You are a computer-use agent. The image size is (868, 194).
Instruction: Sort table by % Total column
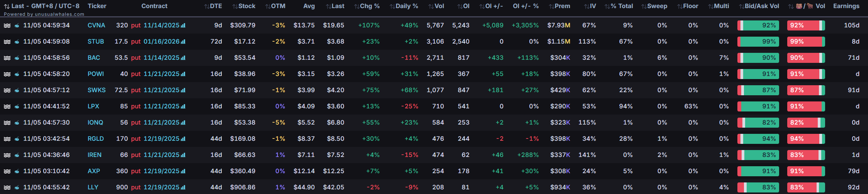(x=619, y=6)
